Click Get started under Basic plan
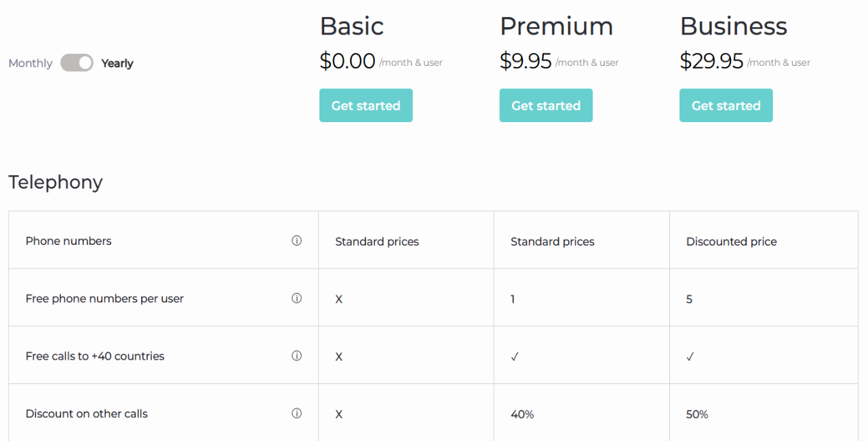This screenshot has width=868, height=441. (x=366, y=105)
